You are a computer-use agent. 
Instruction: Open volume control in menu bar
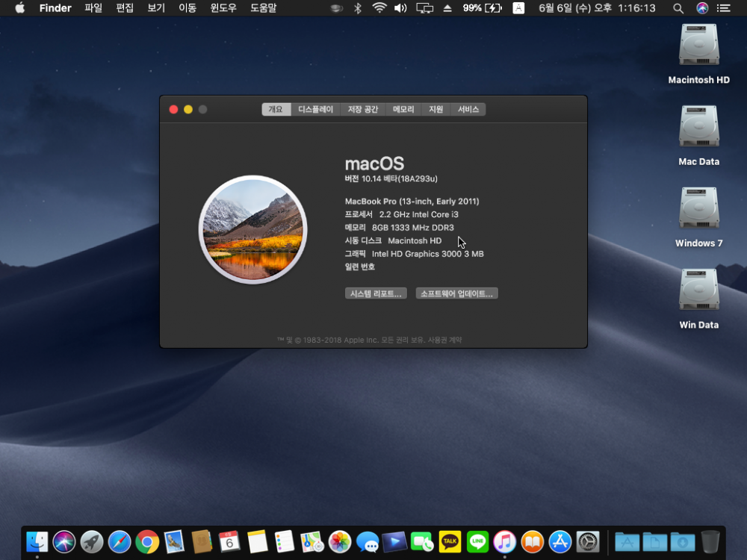(x=400, y=8)
